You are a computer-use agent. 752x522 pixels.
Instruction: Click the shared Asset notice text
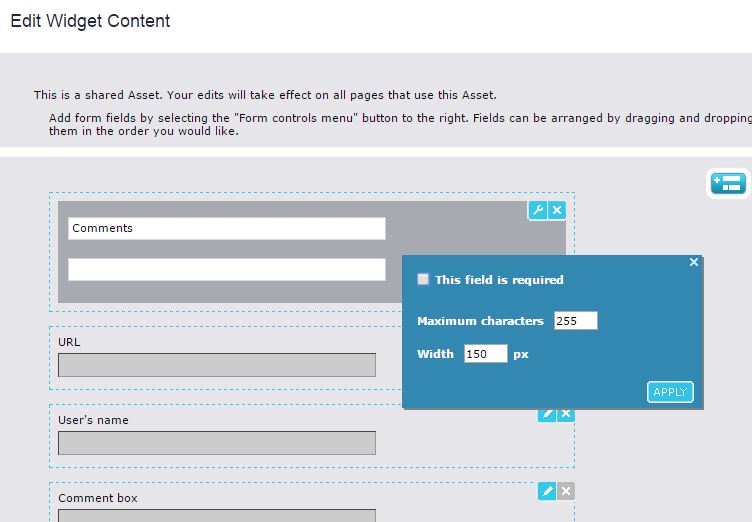(265, 95)
